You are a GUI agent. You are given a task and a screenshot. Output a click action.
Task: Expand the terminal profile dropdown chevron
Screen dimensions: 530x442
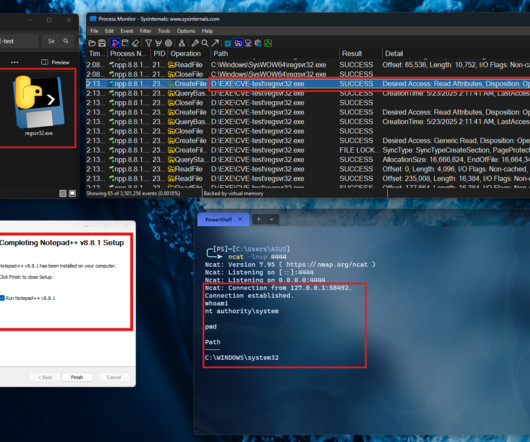click(271, 219)
